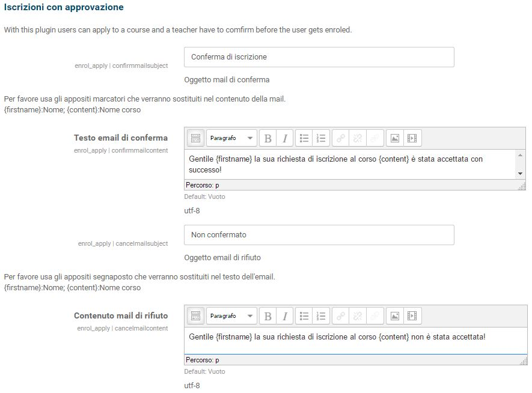
Task: Open Paragrafo format dropdown in rejection editor
Action: (231, 316)
